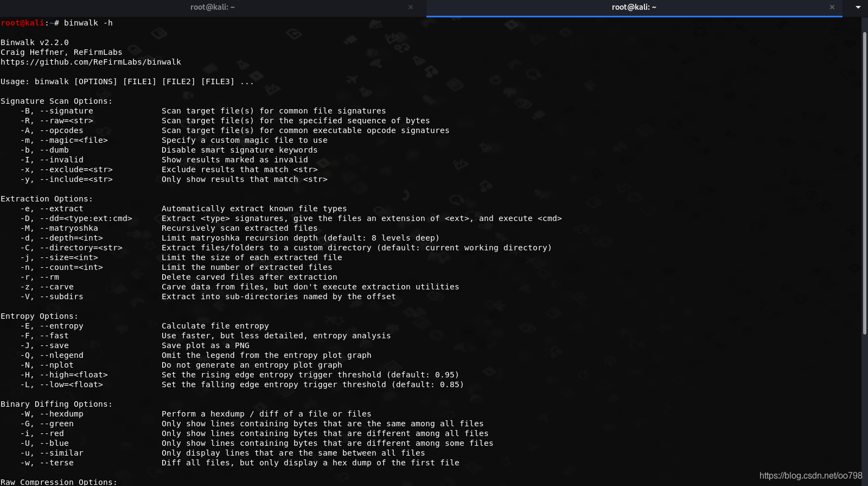The image size is (868, 486).
Task: Open the tab list dropdown arrow
Action: point(858,7)
